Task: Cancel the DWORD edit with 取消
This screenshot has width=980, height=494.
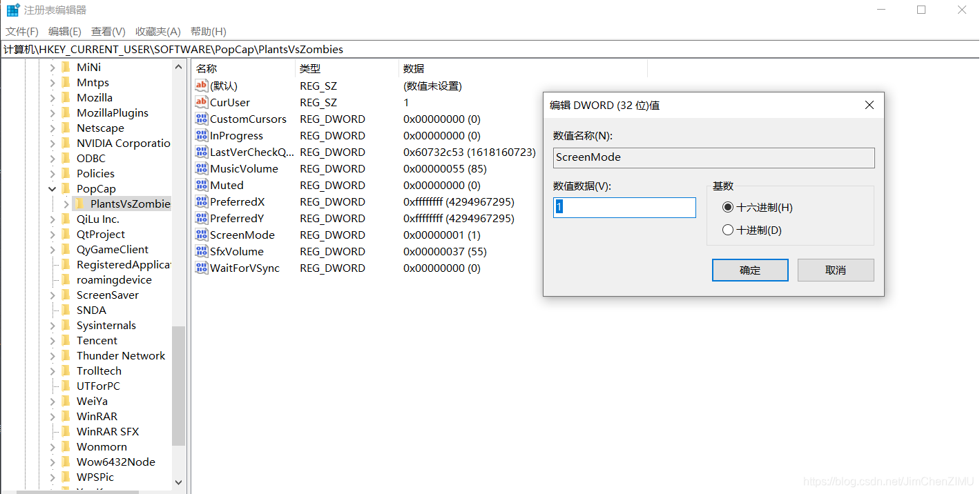Action: (836, 270)
